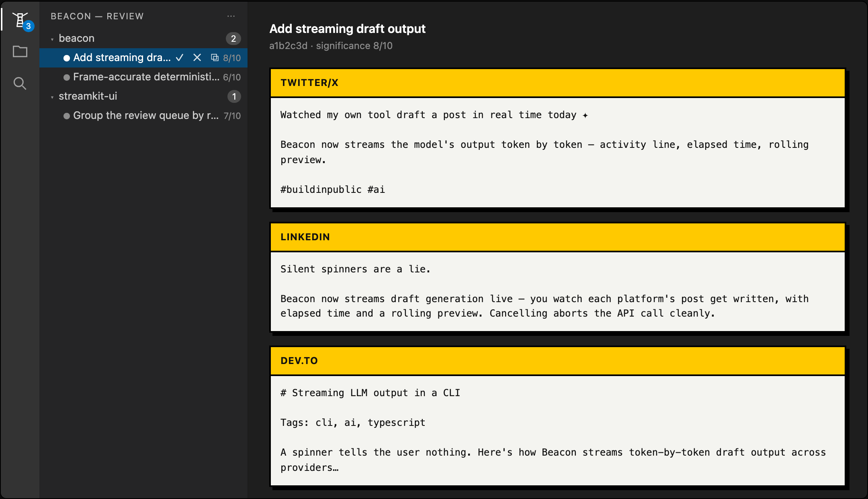Collapse the beacon repository group
The width and height of the screenshot is (868, 499).
click(52, 39)
